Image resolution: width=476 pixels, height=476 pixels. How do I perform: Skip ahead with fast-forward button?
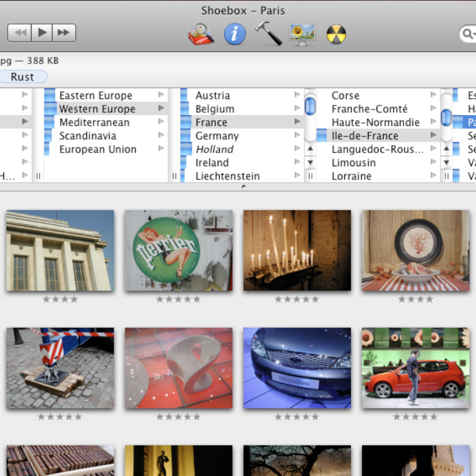[x=64, y=33]
